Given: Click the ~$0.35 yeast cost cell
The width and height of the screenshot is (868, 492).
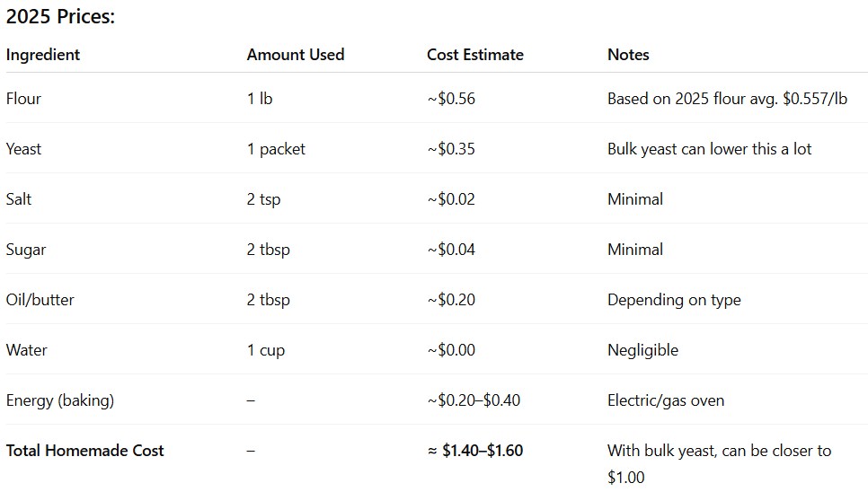Looking at the screenshot, I should (x=451, y=149).
